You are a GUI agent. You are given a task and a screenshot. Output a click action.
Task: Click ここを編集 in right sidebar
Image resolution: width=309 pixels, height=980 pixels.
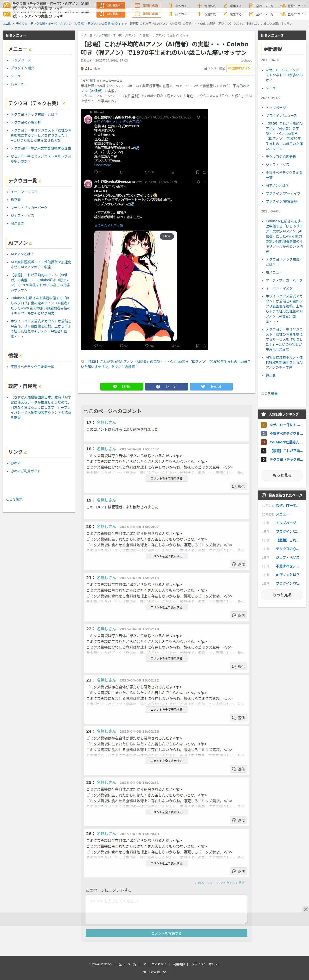coord(269,393)
